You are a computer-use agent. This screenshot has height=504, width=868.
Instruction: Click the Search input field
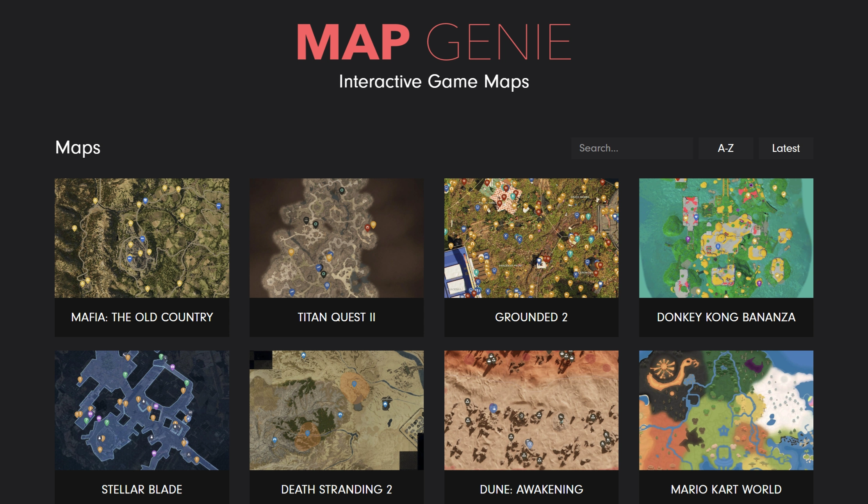coord(632,148)
